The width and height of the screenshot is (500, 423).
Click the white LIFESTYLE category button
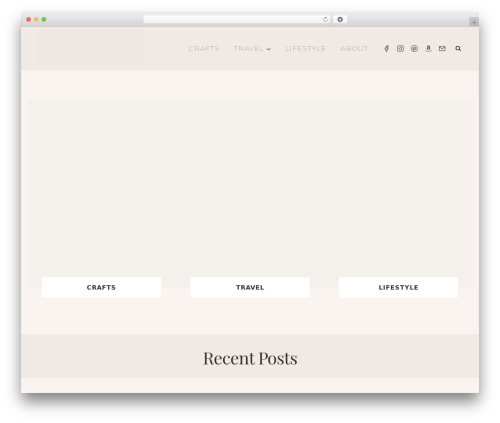pyautogui.click(x=398, y=287)
